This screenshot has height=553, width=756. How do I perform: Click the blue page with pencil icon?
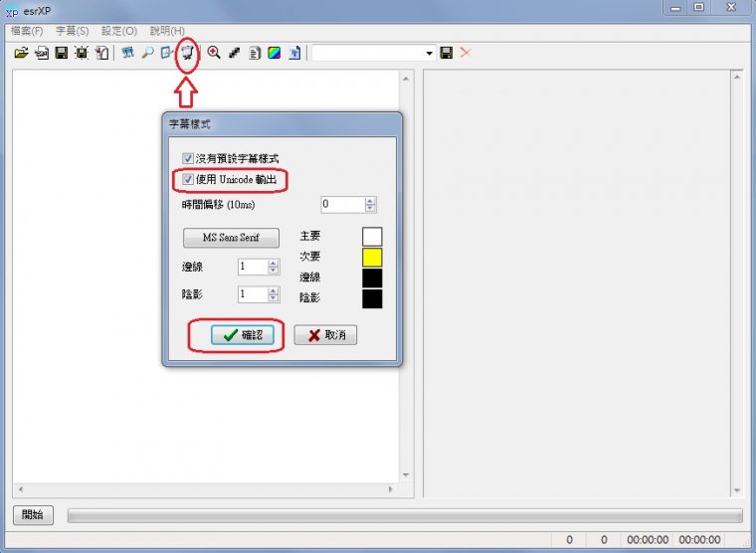pos(167,52)
